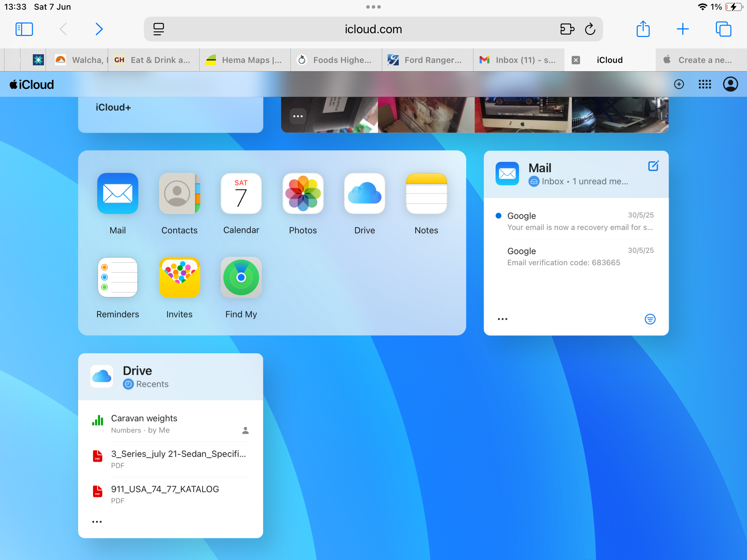Switch to the Gmail Inbox (11) tab

click(519, 60)
